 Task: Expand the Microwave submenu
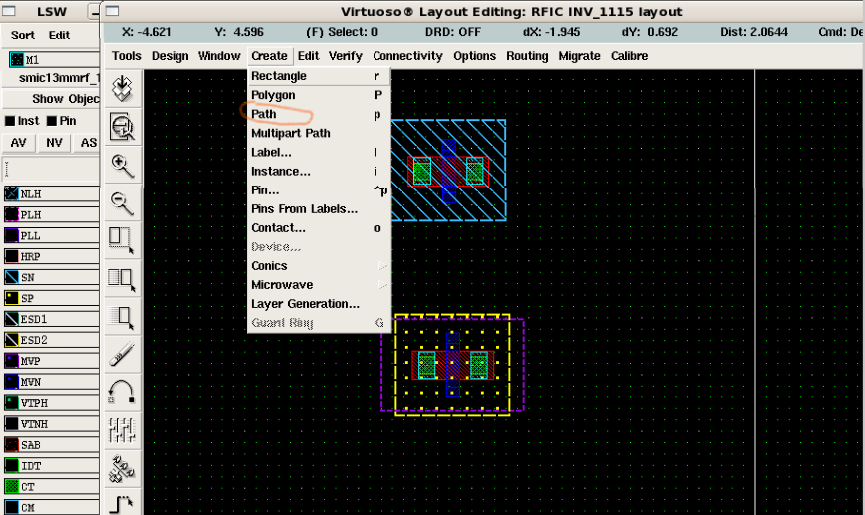(x=319, y=285)
